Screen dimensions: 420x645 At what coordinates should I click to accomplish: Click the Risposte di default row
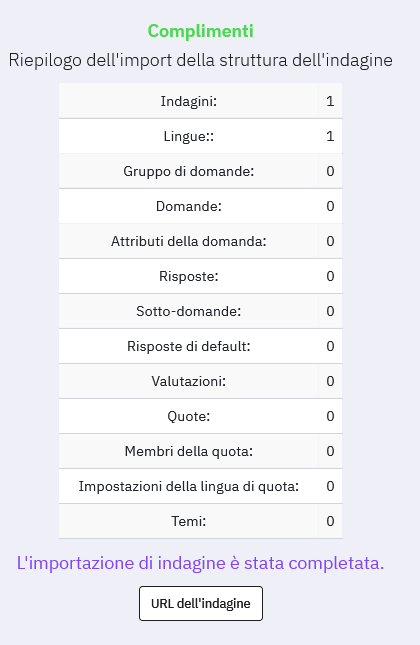(201, 346)
